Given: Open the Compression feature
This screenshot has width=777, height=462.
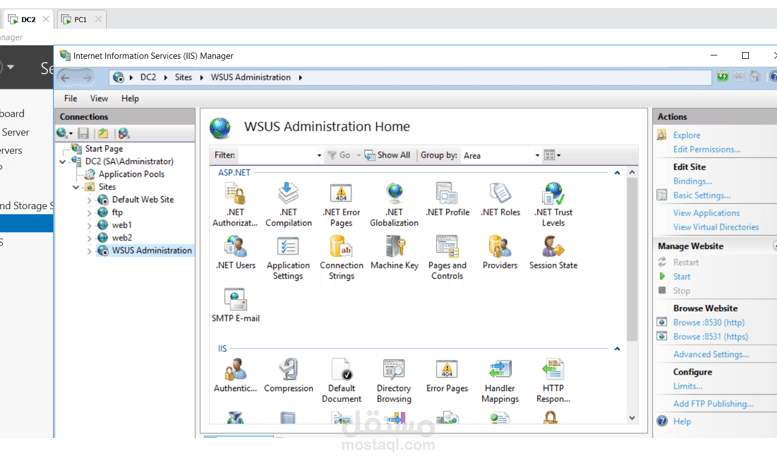Looking at the screenshot, I should (x=288, y=375).
